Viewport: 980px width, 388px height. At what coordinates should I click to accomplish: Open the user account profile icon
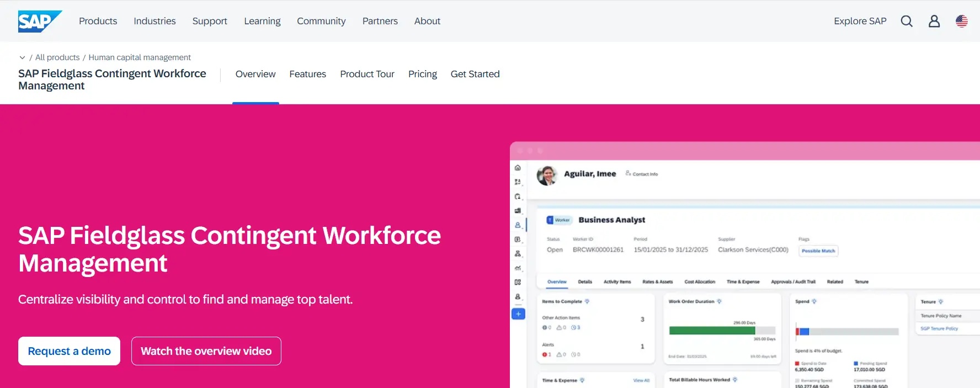tap(934, 21)
